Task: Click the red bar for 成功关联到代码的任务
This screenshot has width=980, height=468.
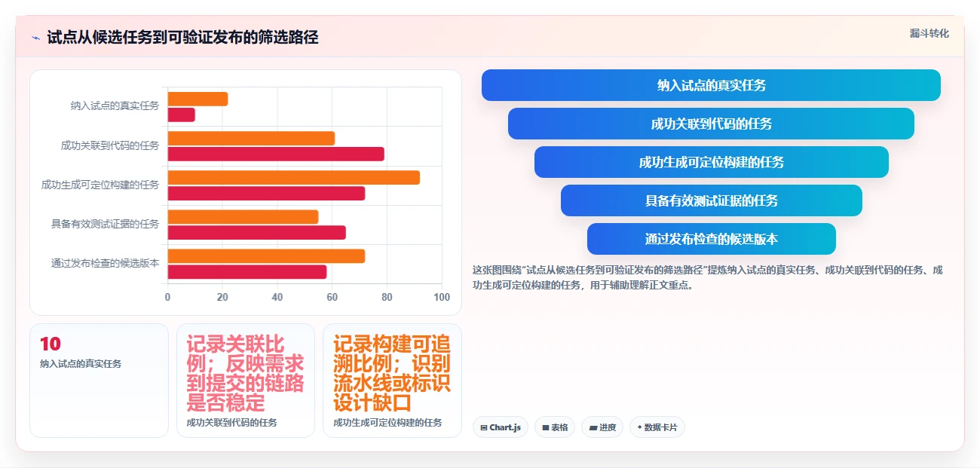Action: (276, 154)
